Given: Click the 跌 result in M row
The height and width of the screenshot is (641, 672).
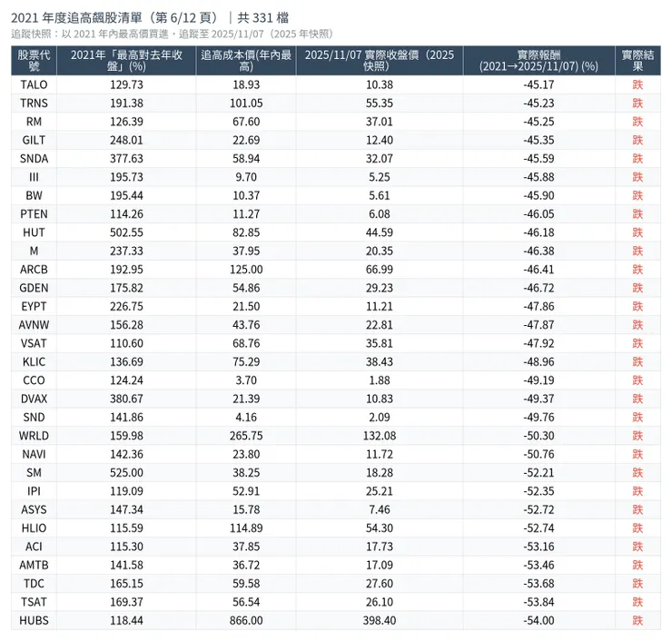Looking at the screenshot, I should tap(637, 251).
